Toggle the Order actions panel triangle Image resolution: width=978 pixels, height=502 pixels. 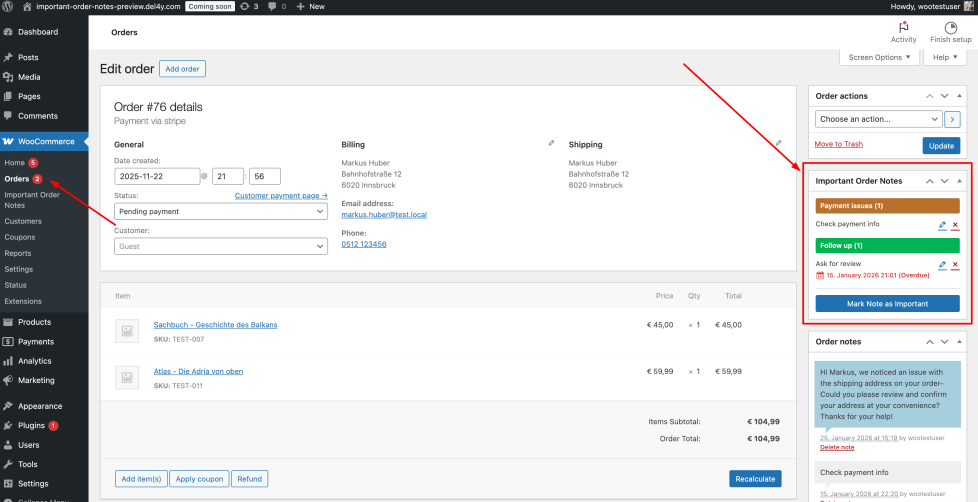point(959,96)
